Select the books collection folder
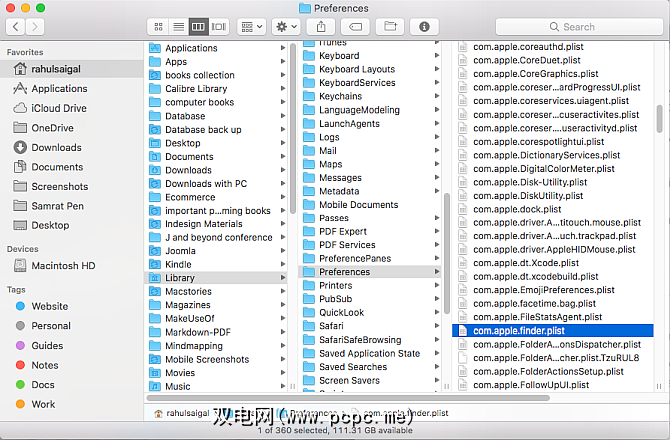 pos(217,75)
